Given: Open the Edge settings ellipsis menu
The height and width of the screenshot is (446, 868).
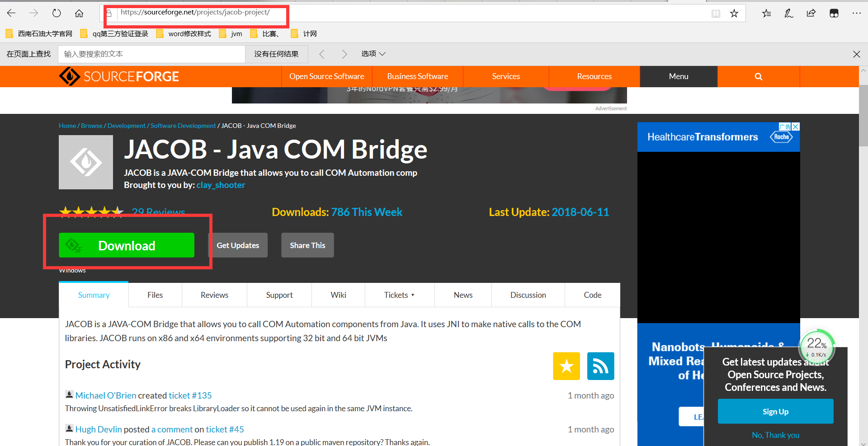Looking at the screenshot, I should [x=857, y=13].
